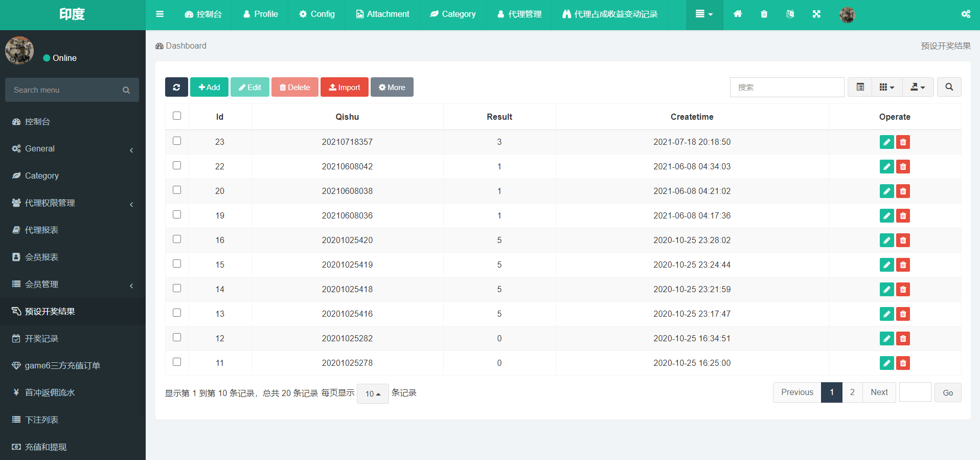
Task: Go to the Next page
Action: [x=879, y=392]
